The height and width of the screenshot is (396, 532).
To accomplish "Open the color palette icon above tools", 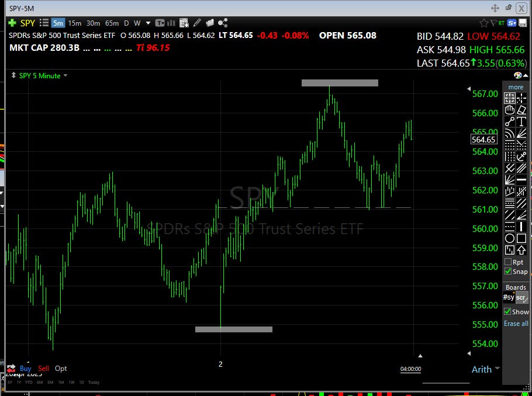I will (518, 75).
